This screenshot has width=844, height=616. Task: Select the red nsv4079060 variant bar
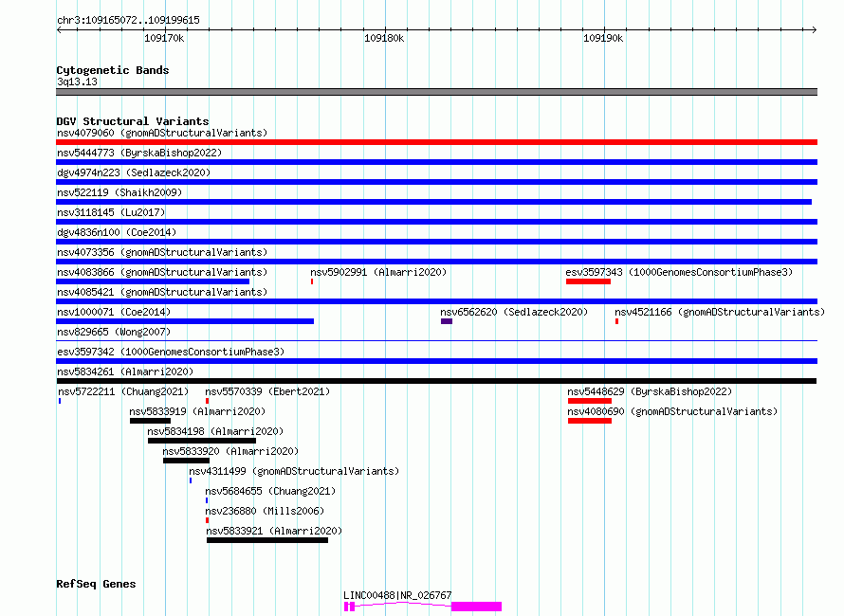pos(436,142)
